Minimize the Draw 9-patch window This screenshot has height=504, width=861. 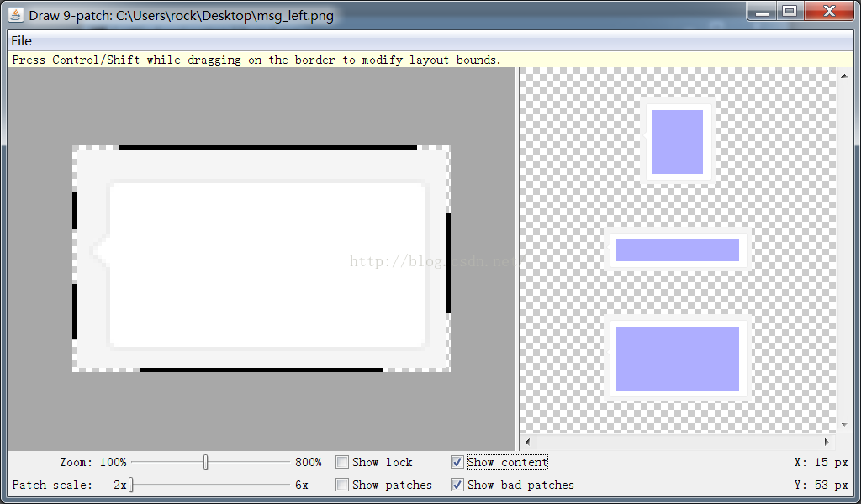762,11
